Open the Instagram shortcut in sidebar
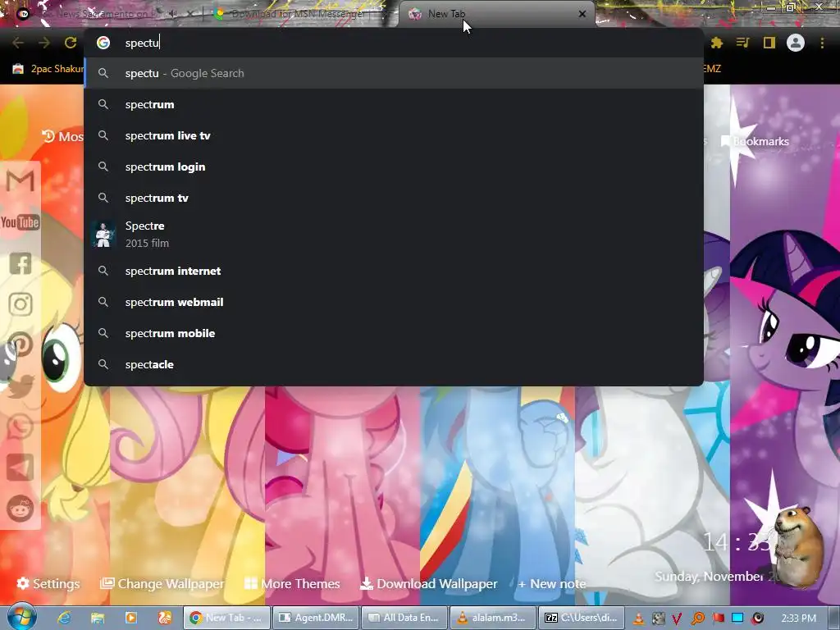 21,304
